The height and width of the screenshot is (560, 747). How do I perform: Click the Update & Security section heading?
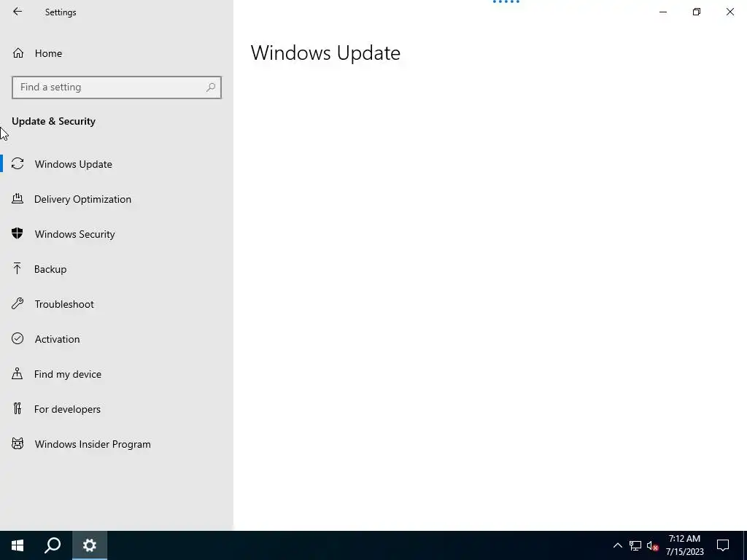pos(53,121)
